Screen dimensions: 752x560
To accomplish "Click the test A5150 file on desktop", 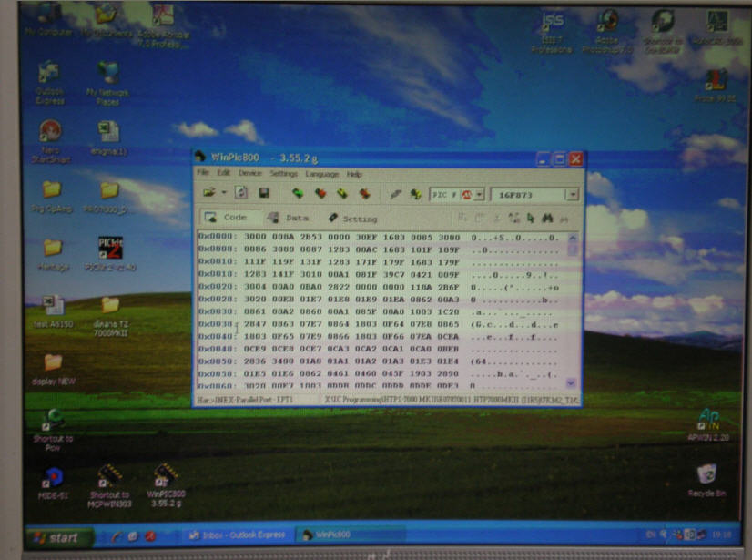I will [53, 311].
